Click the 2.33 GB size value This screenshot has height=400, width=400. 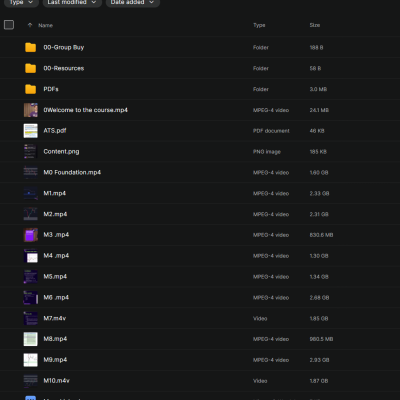pyautogui.click(x=319, y=193)
